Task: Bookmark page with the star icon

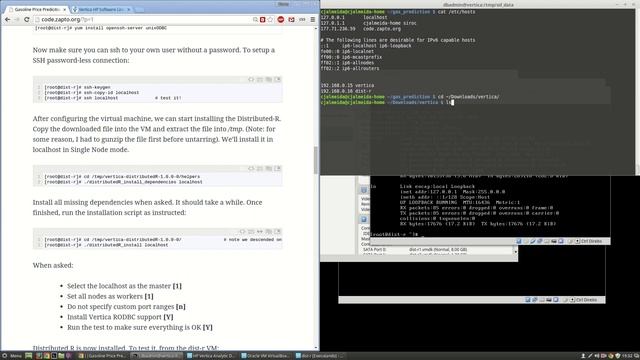Action: (270, 19)
